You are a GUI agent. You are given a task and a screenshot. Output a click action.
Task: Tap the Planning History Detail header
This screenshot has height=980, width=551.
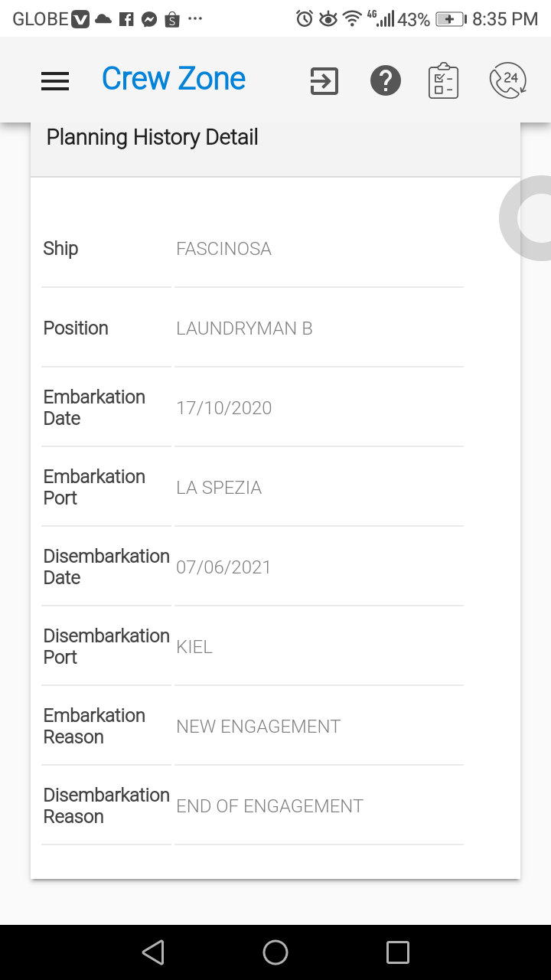[x=152, y=138]
